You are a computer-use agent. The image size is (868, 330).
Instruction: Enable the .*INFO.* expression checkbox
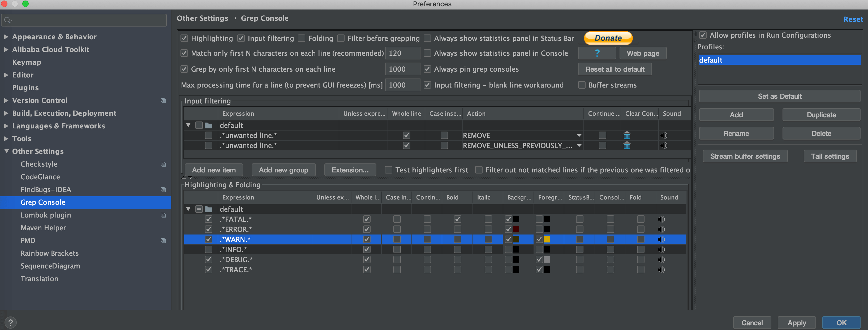point(209,249)
